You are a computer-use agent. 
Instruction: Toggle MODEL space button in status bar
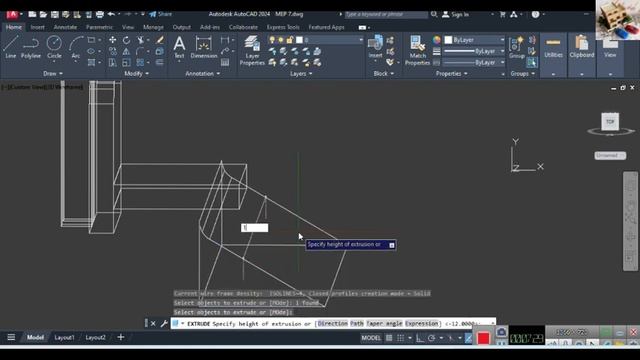tap(371, 338)
